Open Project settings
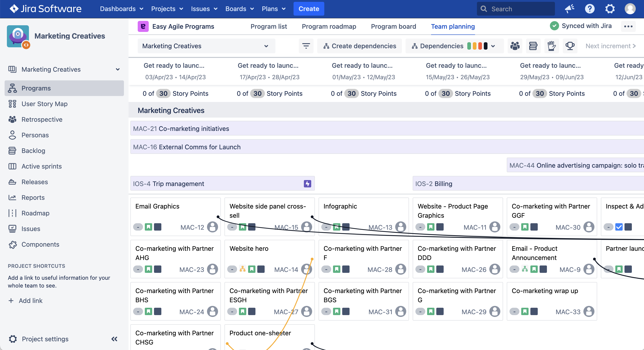Screen dimensions: 644x350 click(x=39, y=339)
